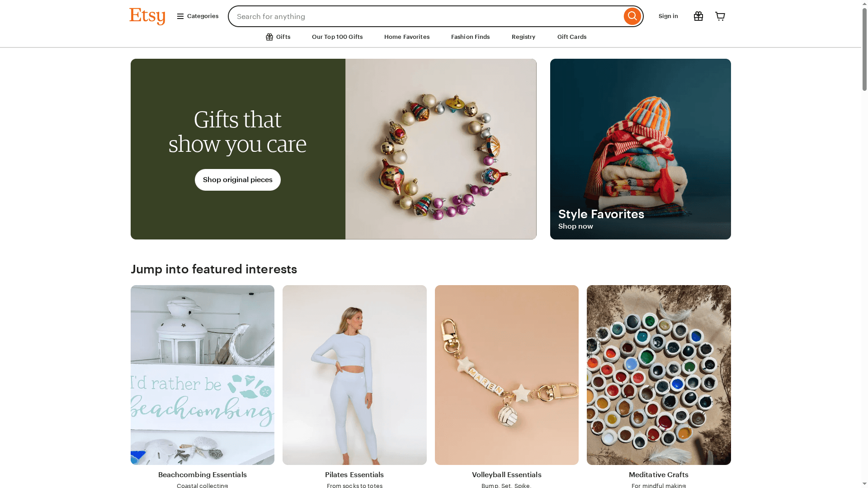Click the hamburger icon next to Categories
The height and width of the screenshot is (488, 868).
[179, 16]
